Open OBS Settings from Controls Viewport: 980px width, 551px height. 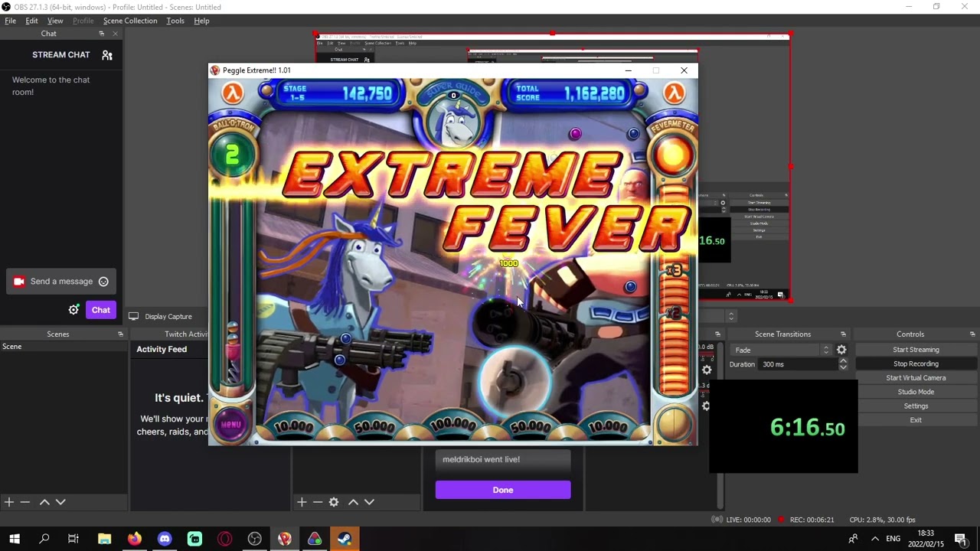click(916, 406)
